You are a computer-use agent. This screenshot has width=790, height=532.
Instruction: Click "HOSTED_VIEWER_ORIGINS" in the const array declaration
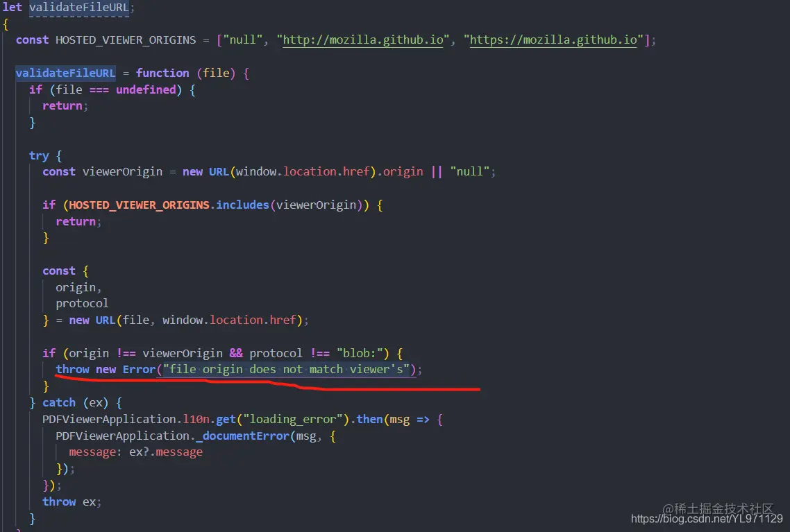pos(126,40)
